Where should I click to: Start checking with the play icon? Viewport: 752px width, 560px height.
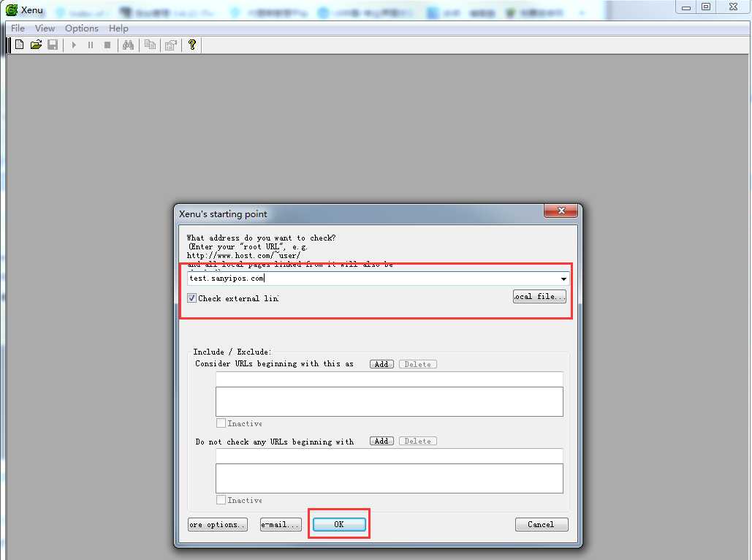click(x=74, y=45)
